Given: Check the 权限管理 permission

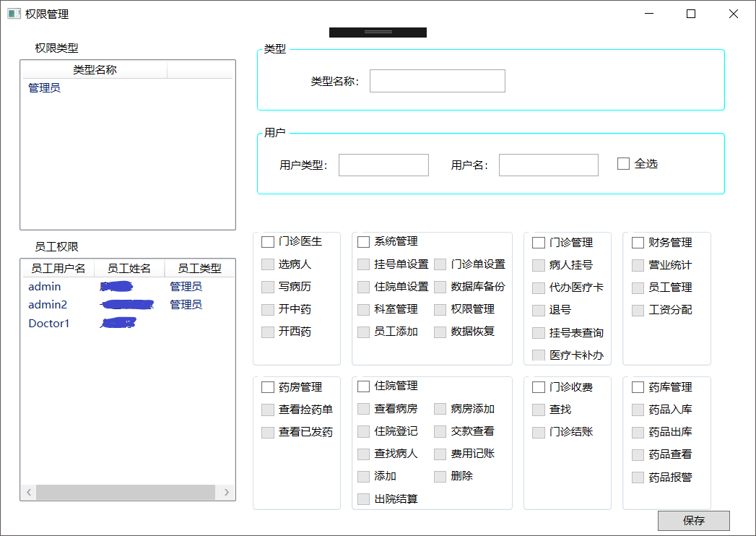Looking at the screenshot, I should [x=439, y=309].
